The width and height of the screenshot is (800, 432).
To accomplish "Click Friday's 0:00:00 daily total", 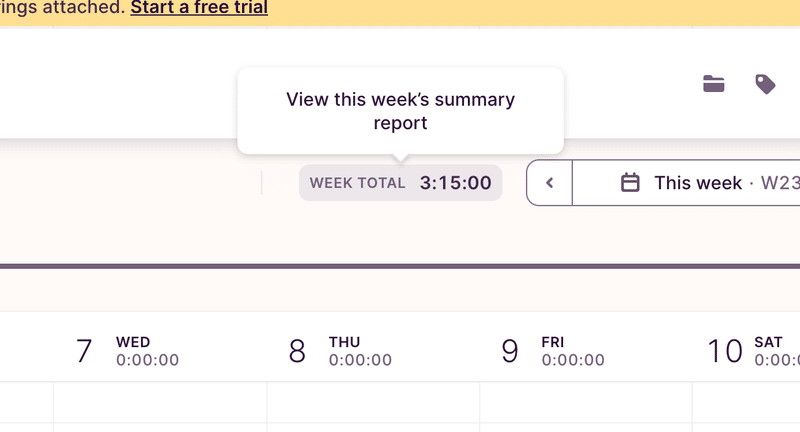I will coord(573,360).
